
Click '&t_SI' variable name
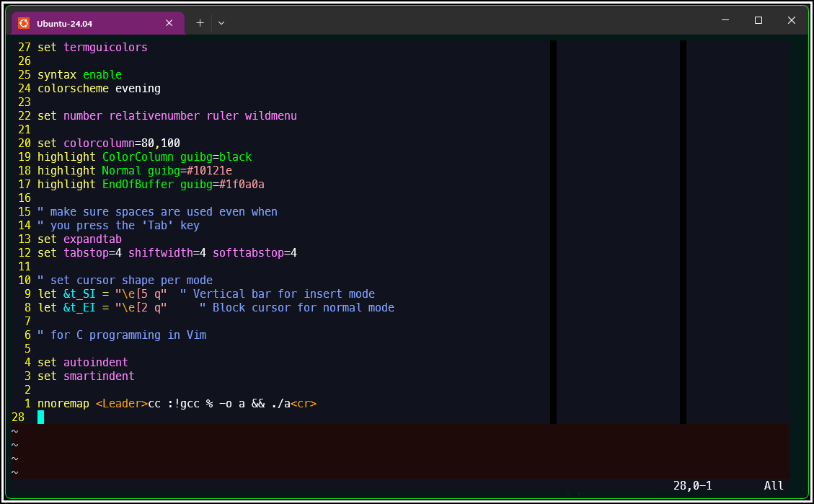79,294
